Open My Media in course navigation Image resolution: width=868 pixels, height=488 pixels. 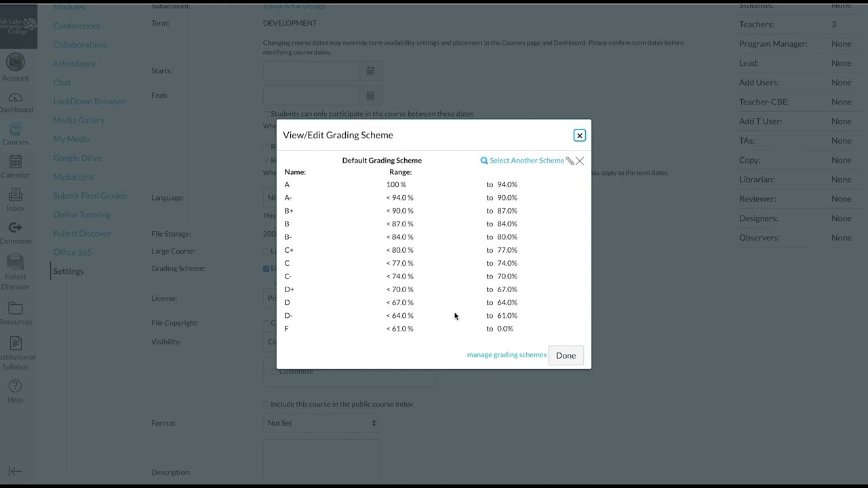pyautogui.click(x=71, y=139)
